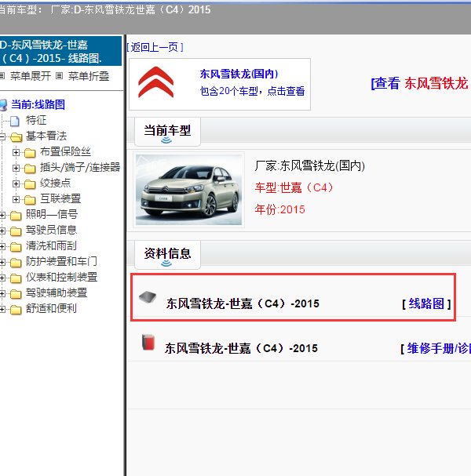This screenshot has height=476, width=471.
Task: Click the folder icon of 互联装置
Action: tap(30, 200)
